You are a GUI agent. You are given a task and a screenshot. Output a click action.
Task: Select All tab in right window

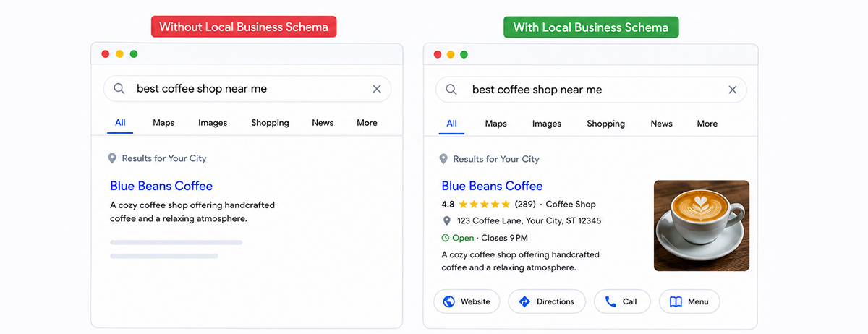point(451,124)
